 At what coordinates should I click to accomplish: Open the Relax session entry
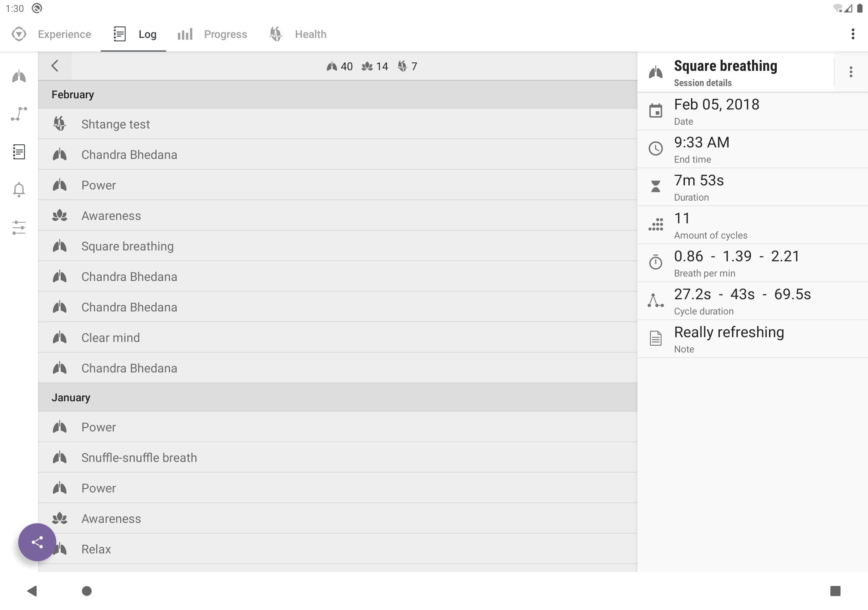point(337,549)
